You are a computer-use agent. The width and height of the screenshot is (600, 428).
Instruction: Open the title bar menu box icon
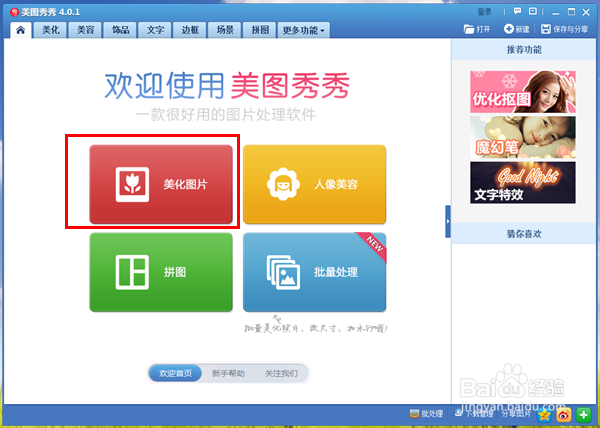pyautogui.click(x=533, y=11)
